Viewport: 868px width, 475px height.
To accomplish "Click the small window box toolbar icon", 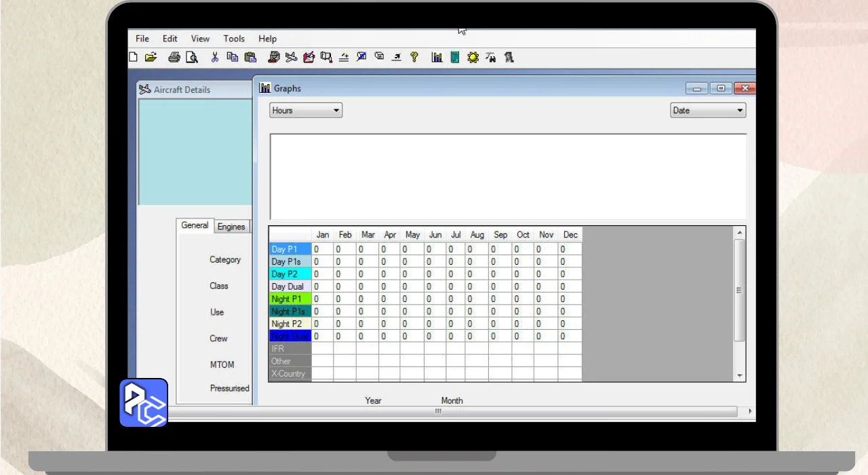I will (x=379, y=57).
